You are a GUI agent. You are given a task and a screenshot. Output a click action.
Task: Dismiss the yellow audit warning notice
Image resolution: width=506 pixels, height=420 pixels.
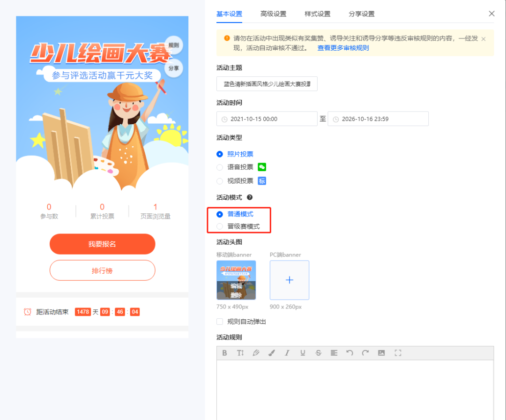click(484, 39)
